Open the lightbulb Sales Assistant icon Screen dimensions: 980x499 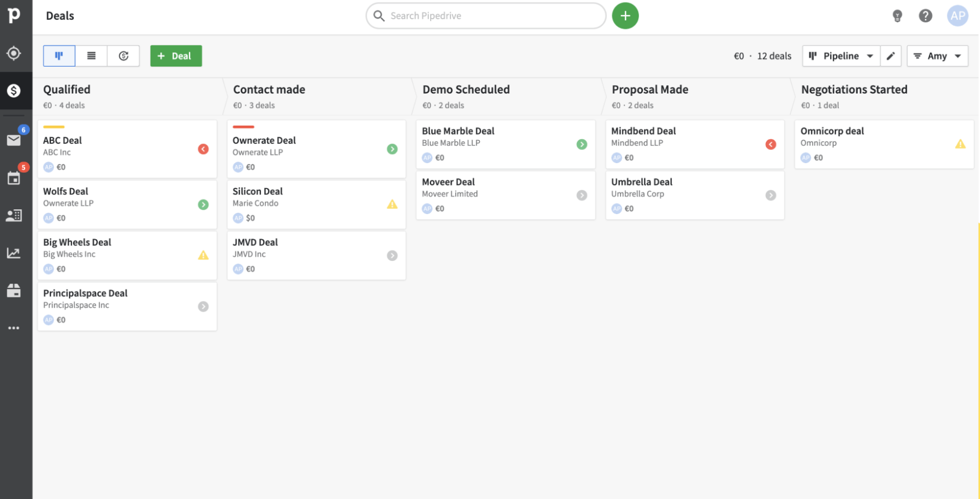pos(897,16)
